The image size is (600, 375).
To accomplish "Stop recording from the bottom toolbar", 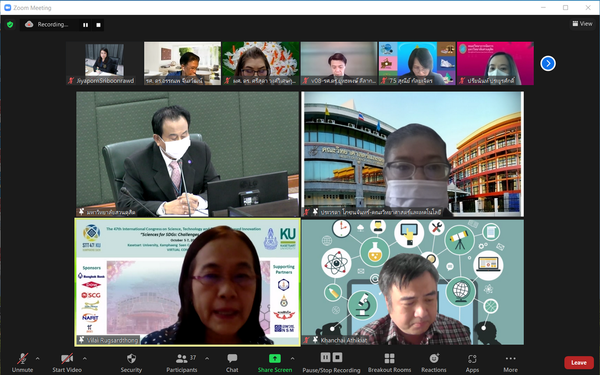I will point(337,357).
